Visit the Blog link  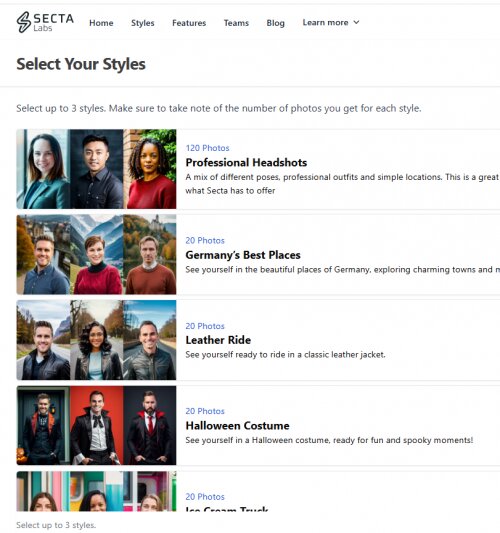click(x=275, y=23)
